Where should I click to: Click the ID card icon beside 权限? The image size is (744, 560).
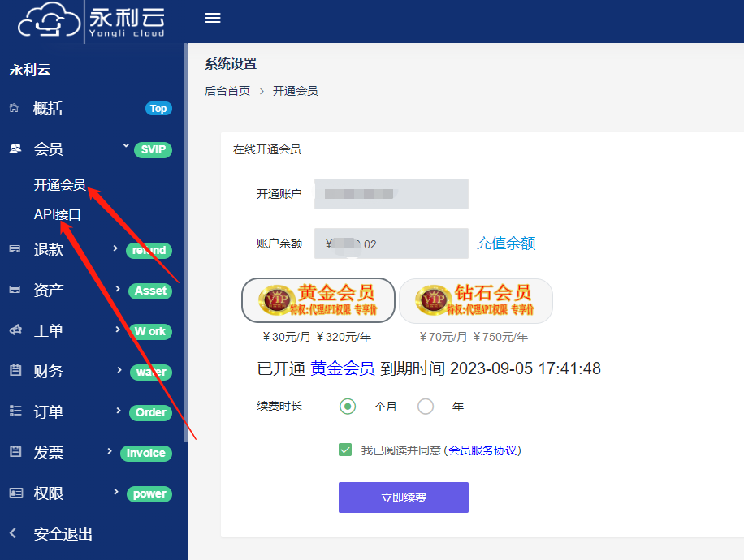(x=15, y=493)
